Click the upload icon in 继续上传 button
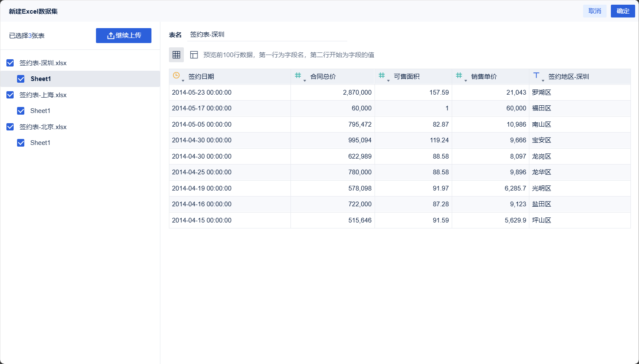Screen dimensions: 639x364 pyautogui.click(x=110, y=36)
